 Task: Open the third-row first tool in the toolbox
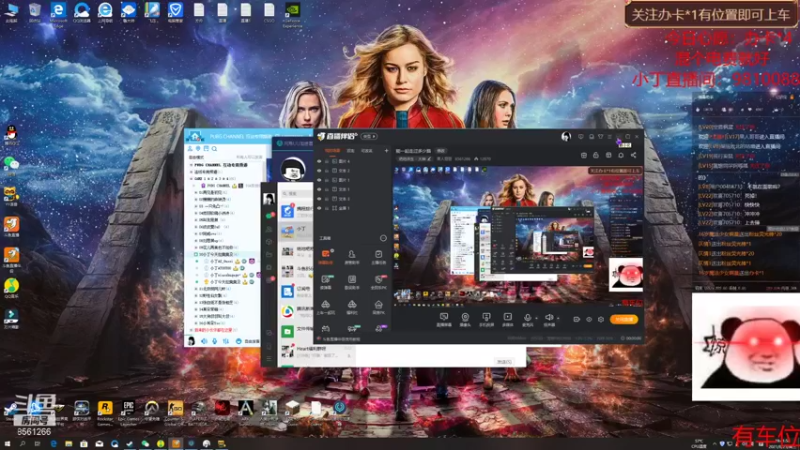click(x=326, y=307)
